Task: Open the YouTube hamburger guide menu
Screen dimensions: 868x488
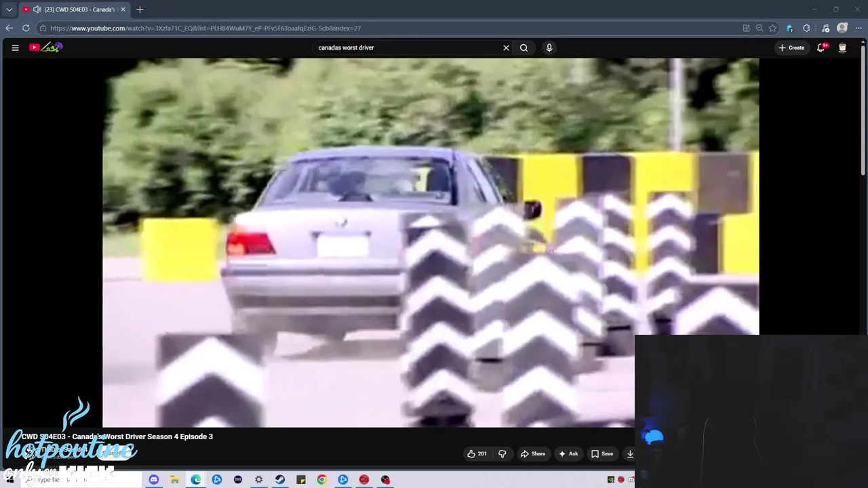Action: click(15, 47)
